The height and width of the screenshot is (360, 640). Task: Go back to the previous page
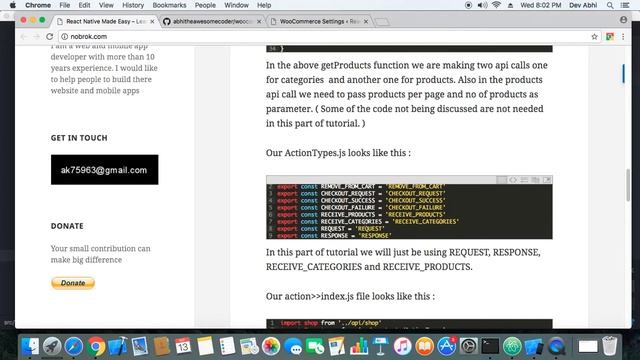pyautogui.click(x=24, y=36)
